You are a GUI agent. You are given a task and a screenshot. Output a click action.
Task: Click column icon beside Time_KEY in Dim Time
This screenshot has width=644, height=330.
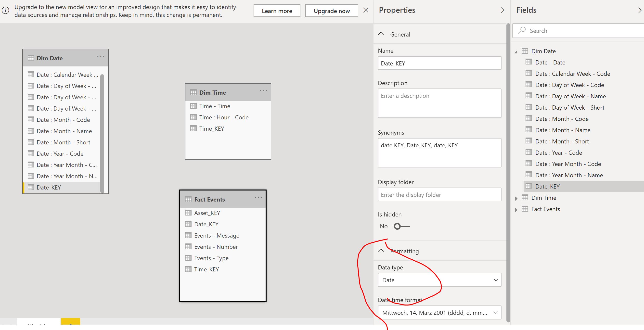193,128
